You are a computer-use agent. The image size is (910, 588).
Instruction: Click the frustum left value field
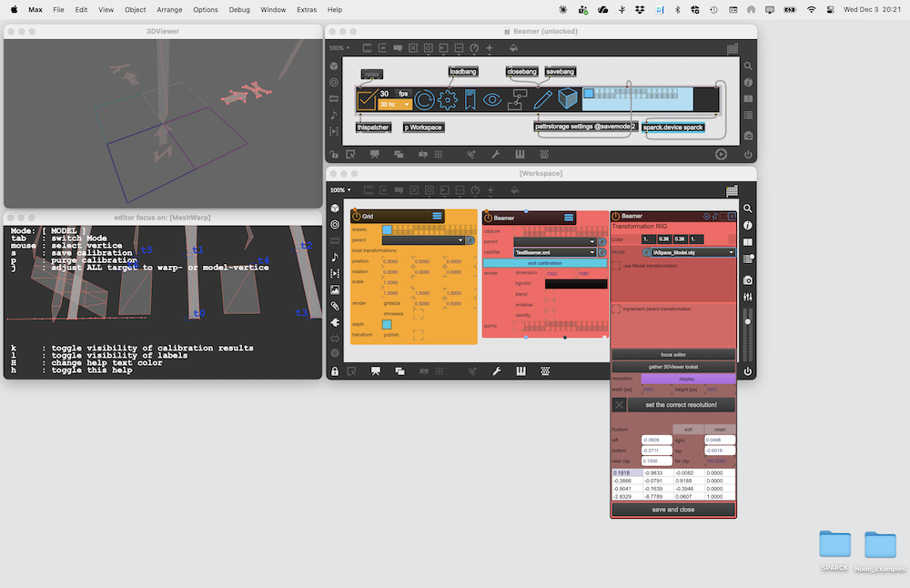point(656,441)
